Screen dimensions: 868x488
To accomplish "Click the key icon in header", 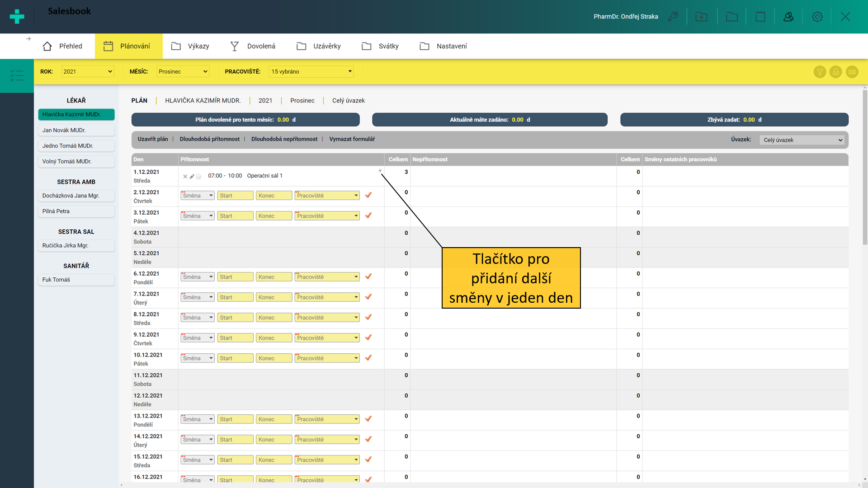I will [673, 17].
